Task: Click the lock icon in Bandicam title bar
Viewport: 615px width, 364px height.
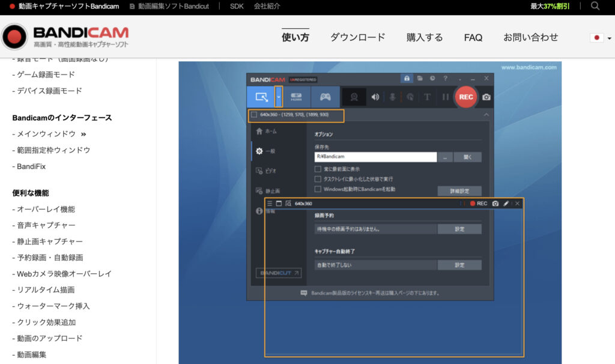Action: (407, 79)
